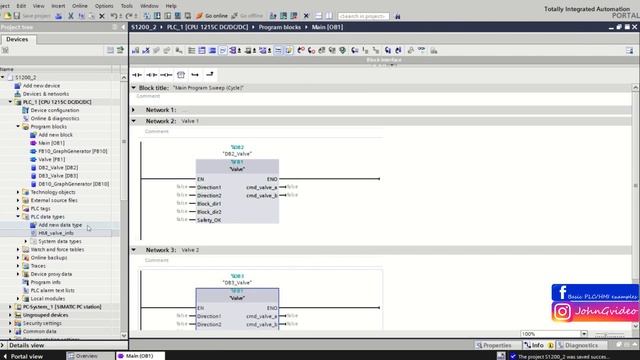The width and height of the screenshot is (640, 360).
Task: Collapse Network 3 Valve 2
Action: (133, 250)
